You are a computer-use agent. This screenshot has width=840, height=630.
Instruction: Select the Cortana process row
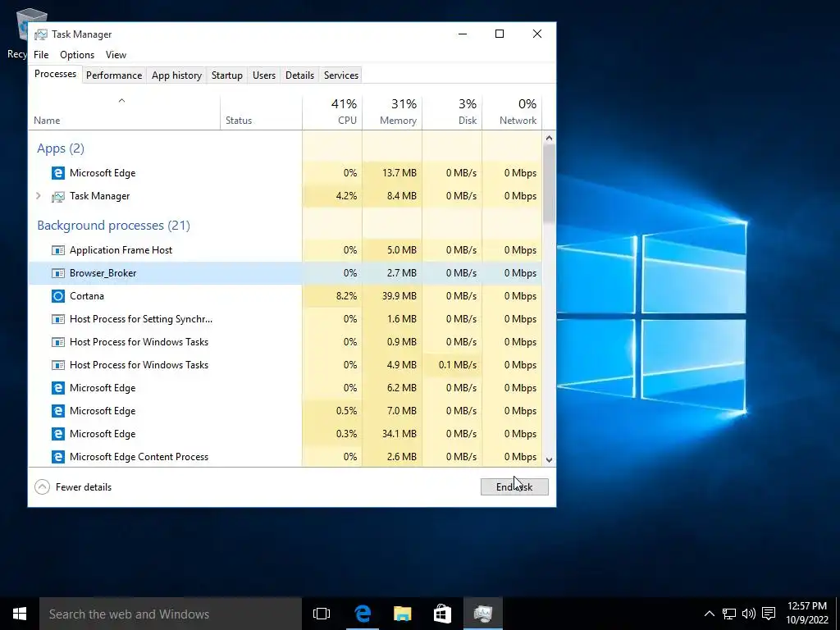coord(285,296)
